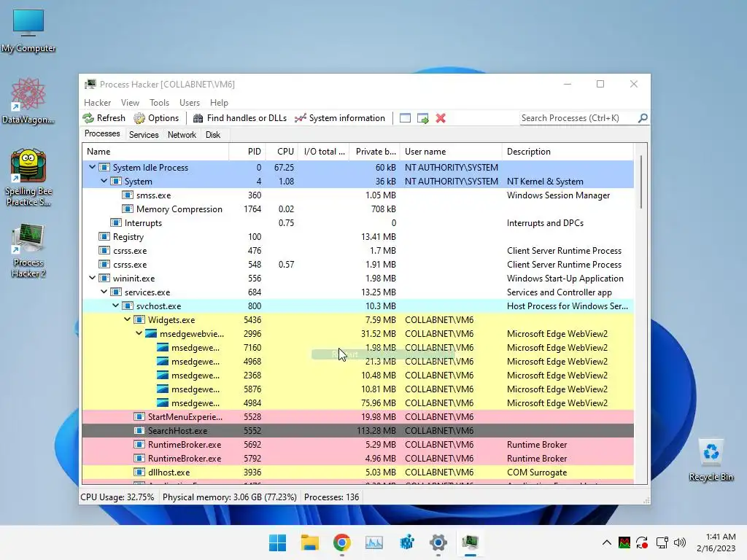Image resolution: width=747 pixels, height=560 pixels.
Task: Select RuntimeBroker.exe with PID 5792
Action: pos(357,458)
